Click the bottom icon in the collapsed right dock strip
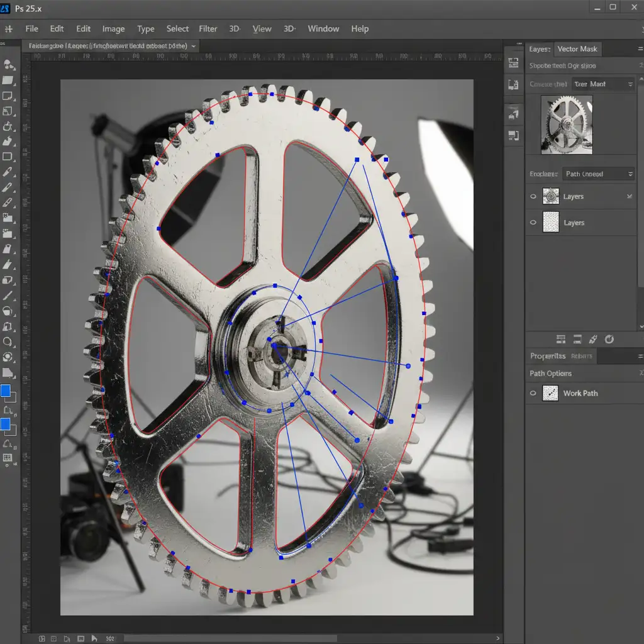Image resolution: width=644 pixels, height=644 pixels. [513, 135]
